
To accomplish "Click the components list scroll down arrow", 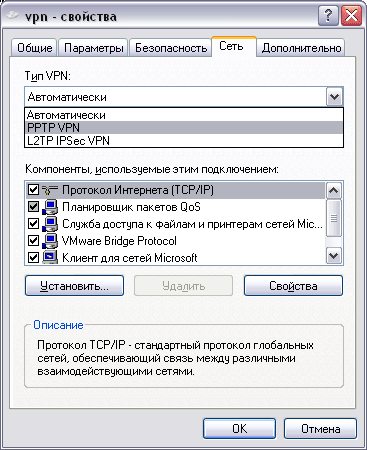I will point(334,256).
